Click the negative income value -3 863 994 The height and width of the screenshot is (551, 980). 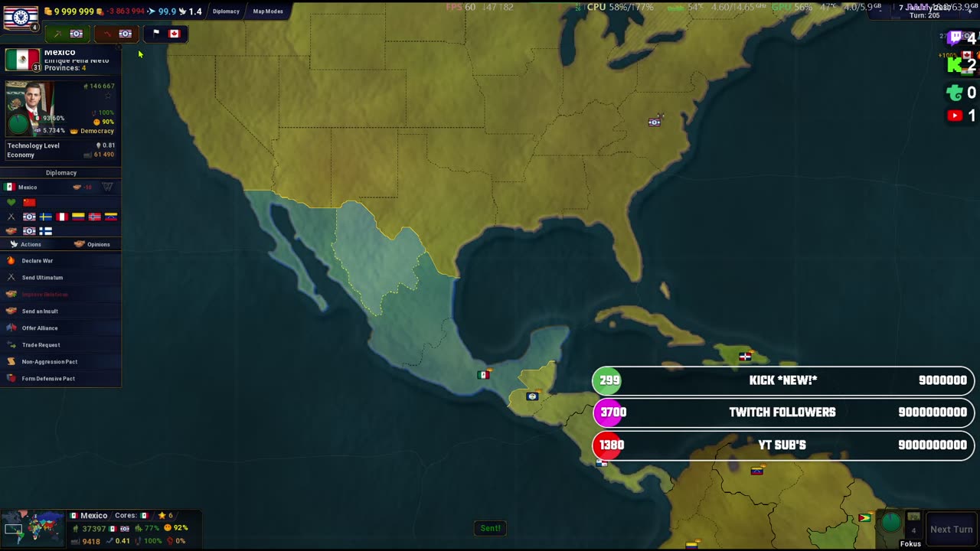[x=125, y=11]
